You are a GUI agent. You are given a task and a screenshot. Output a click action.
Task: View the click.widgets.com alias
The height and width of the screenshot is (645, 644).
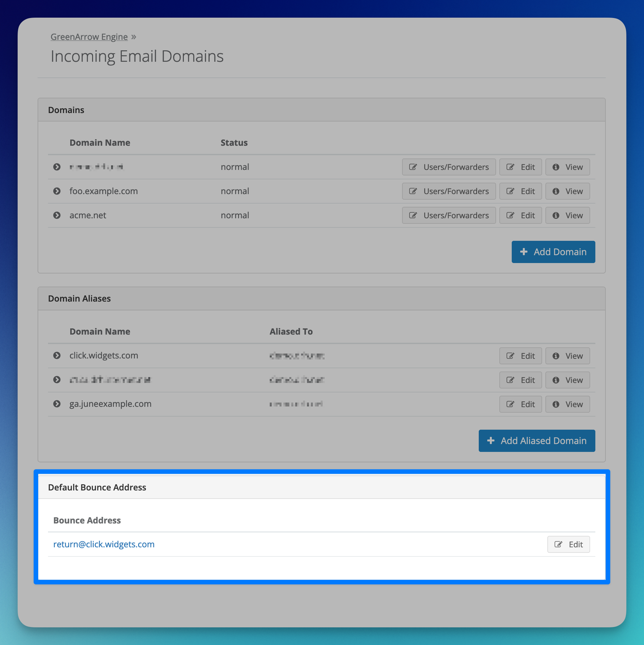[x=567, y=356]
